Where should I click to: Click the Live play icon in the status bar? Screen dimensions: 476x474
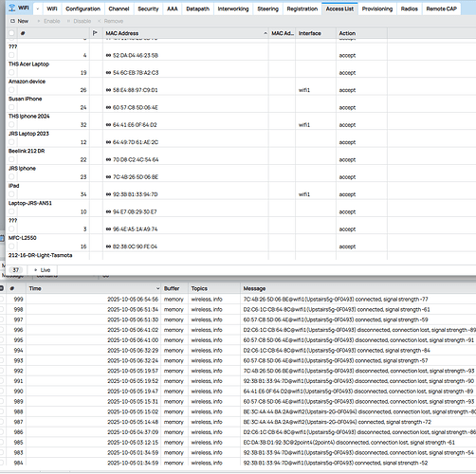coord(36,270)
